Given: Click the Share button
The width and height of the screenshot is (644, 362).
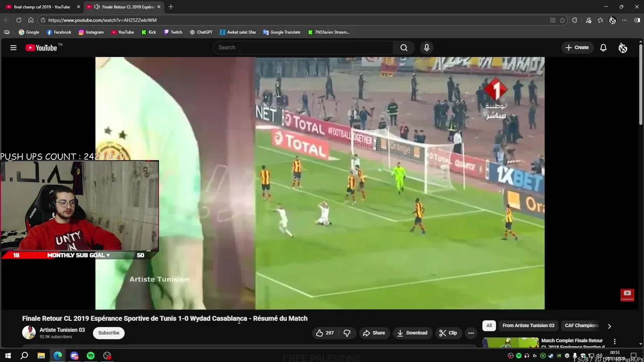Looking at the screenshot, I should (374, 333).
